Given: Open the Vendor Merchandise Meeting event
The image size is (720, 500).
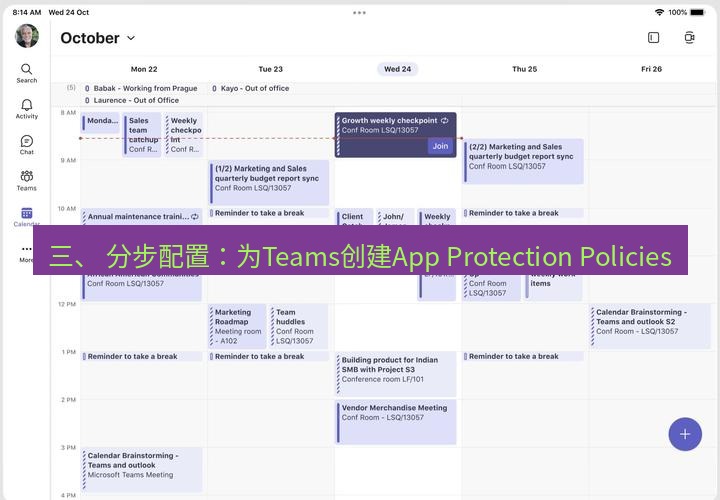Looking at the screenshot, I should click(x=396, y=422).
